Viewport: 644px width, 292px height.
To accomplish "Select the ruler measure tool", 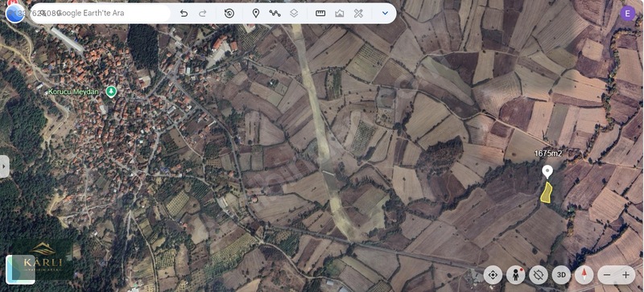I will point(320,13).
